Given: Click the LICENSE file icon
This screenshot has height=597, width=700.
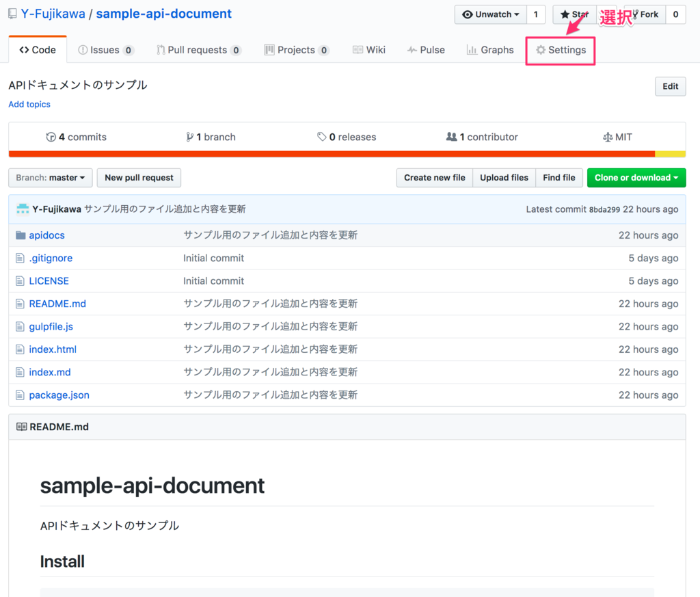Looking at the screenshot, I should tap(20, 281).
